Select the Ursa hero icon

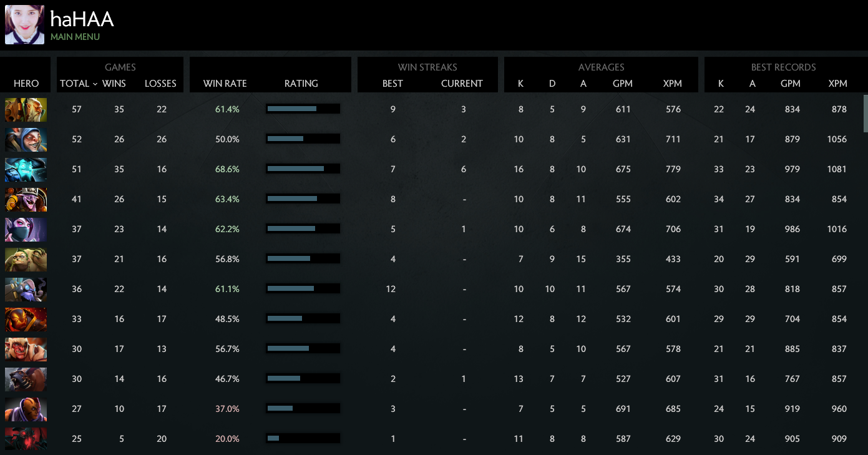pyautogui.click(x=26, y=378)
